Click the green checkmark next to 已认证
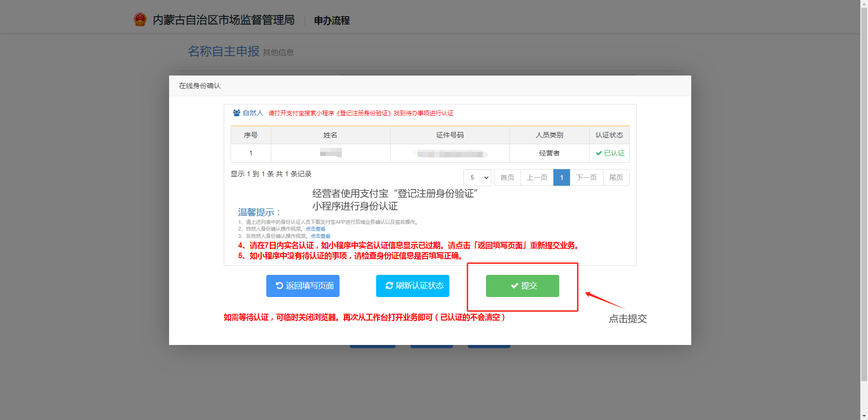 click(599, 153)
